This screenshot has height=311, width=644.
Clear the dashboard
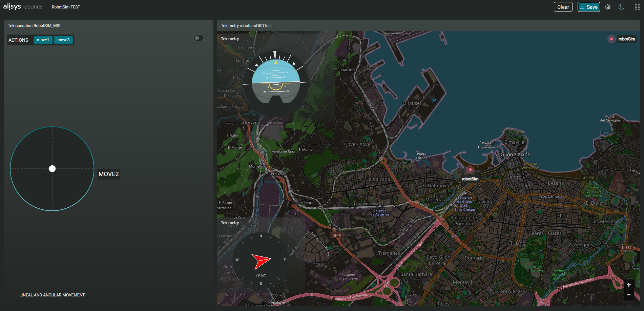point(563,7)
